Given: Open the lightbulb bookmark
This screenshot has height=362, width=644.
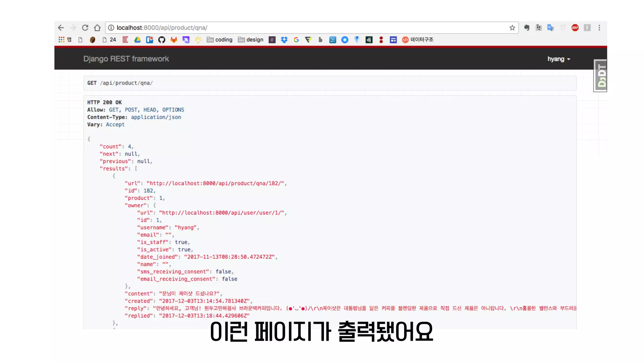Looking at the screenshot, I should (198, 40).
